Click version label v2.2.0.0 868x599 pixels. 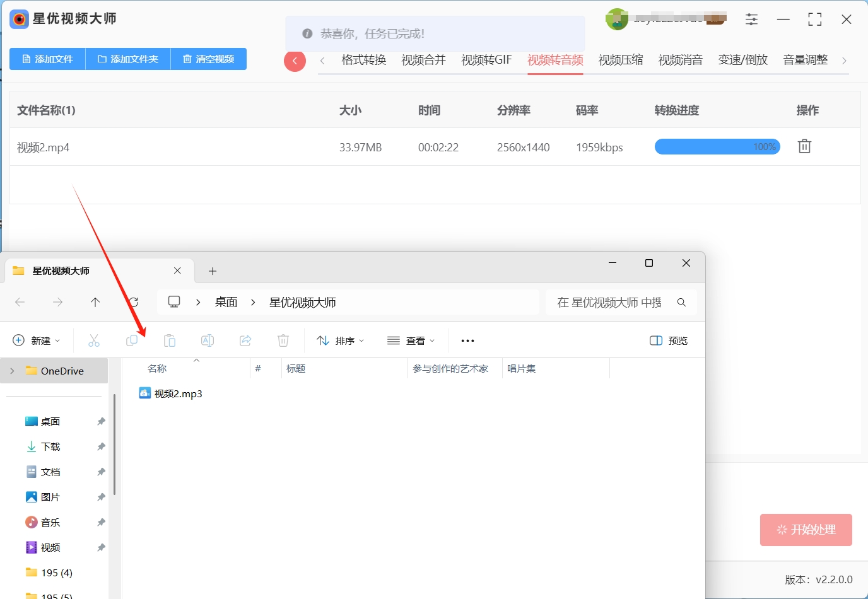point(819,579)
